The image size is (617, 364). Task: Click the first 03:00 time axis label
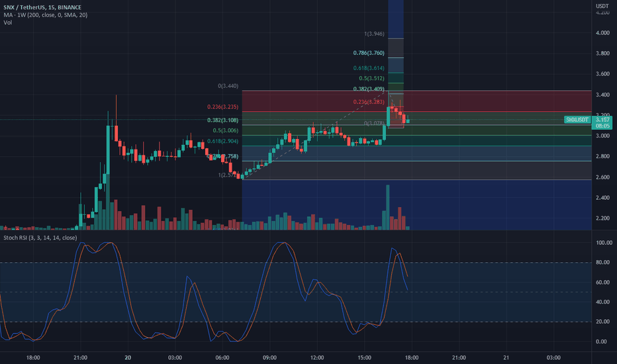click(x=175, y=357)
